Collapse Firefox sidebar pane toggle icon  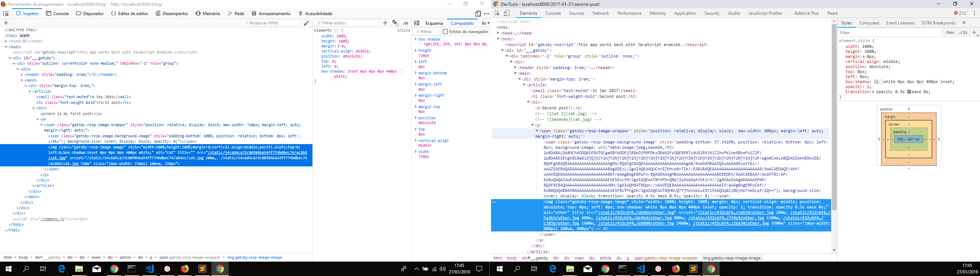click(417, 23)
